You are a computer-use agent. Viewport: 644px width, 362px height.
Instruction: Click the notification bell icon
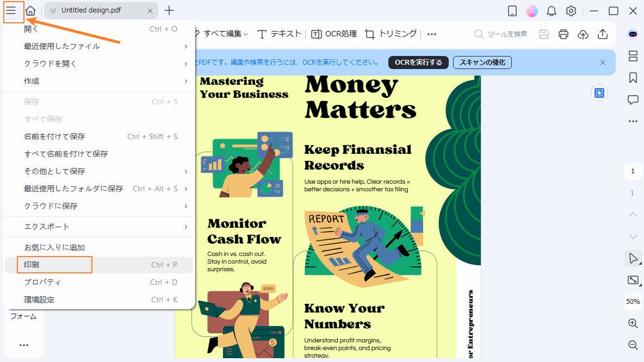click(x=552, y=10)
